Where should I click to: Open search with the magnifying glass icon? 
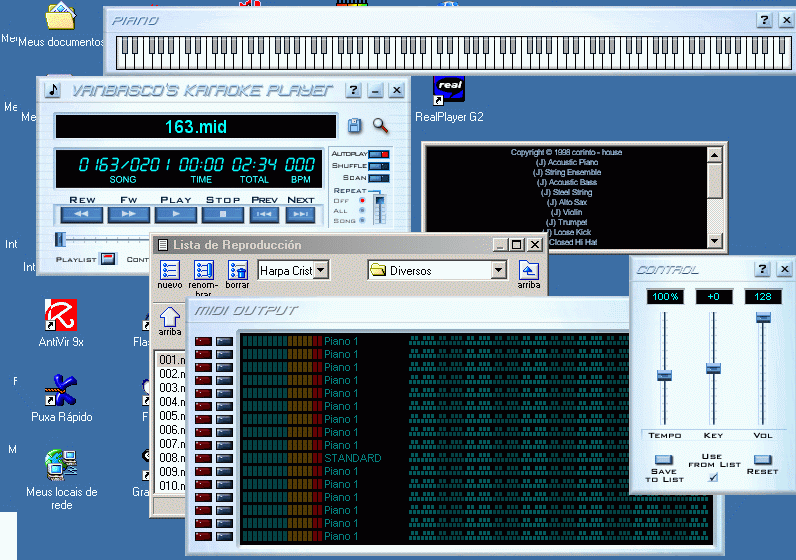click(380, 125)
